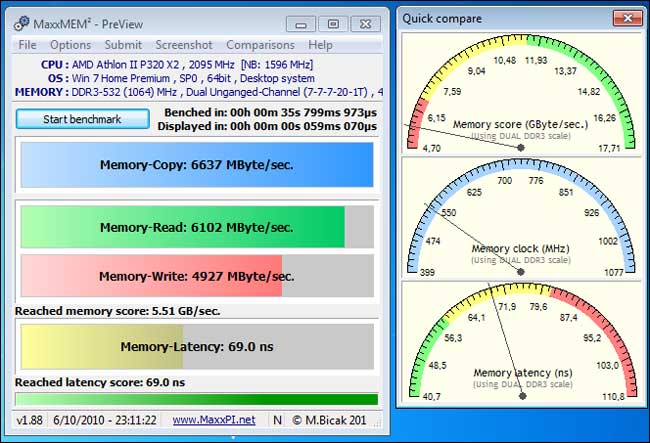Click the green progress bar at bottom
Viewport: 650px width, 443px height.
pyautogui.click(x=196, y=399)
